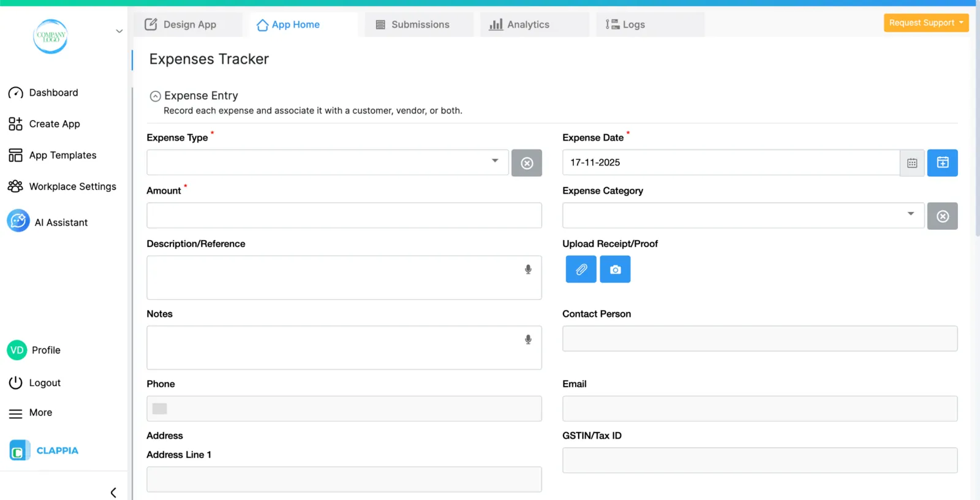This screenshot has height=500, width=980.
Task: Open the Expense Category dropdown
Action: tap(744, 216)
